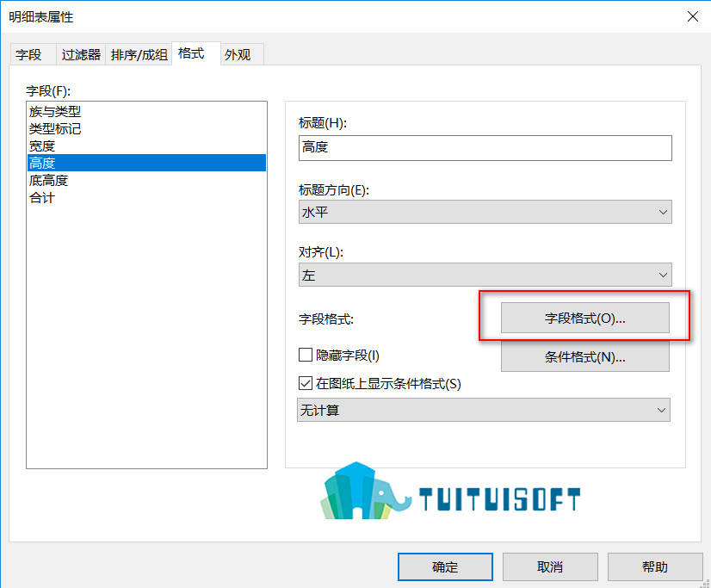Select 合计 in the field list
This screenshot has height=588, width=711.
coord(146,198)
